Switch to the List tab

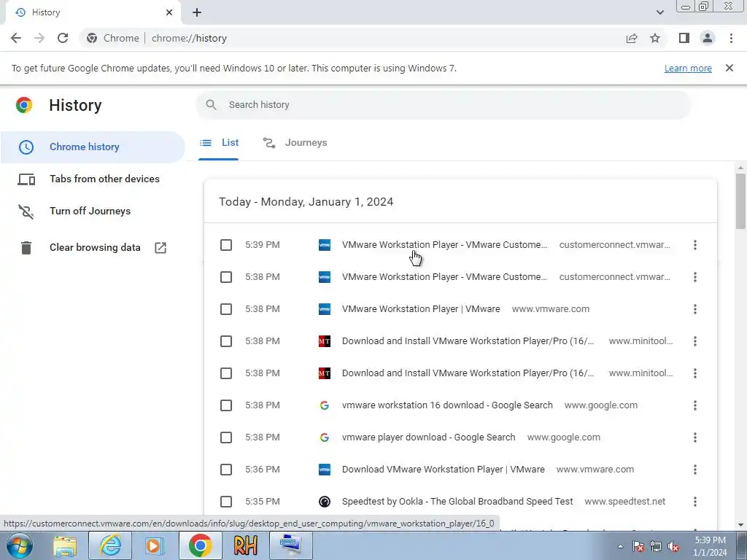coord(219,143)
